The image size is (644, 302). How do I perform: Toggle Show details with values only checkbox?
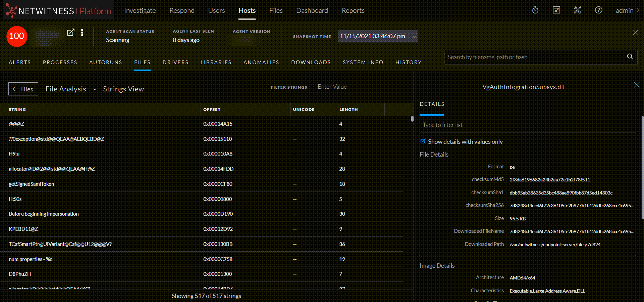coord(423,141)
